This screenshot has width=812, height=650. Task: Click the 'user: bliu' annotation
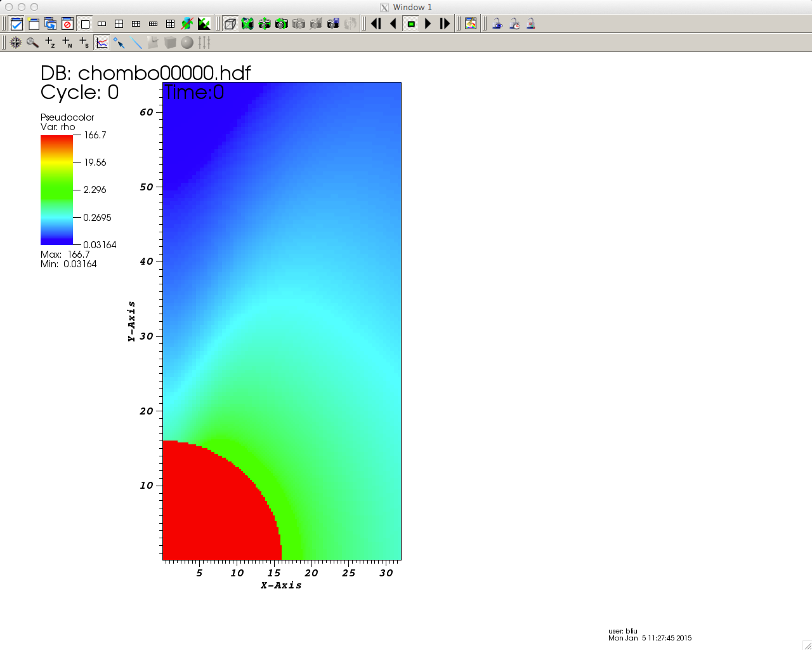pos(623,631)
